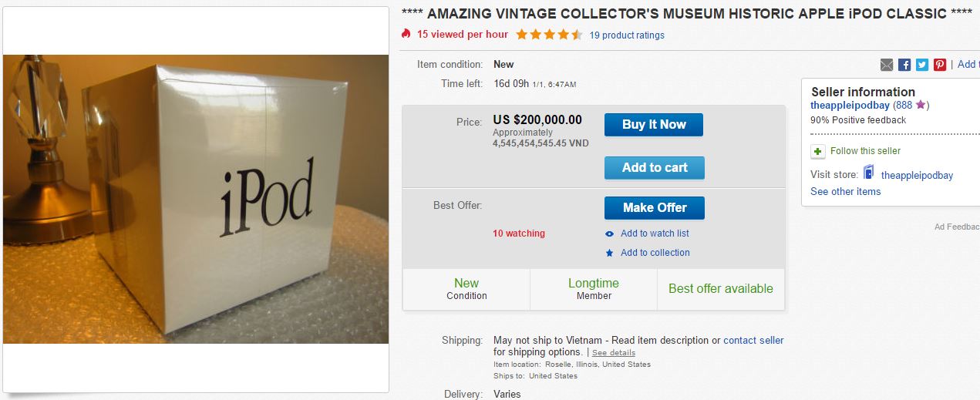Click the green plus follow icon
This screenshot has width=980, height=400.
pyautogui.click(x=818, y=151)
